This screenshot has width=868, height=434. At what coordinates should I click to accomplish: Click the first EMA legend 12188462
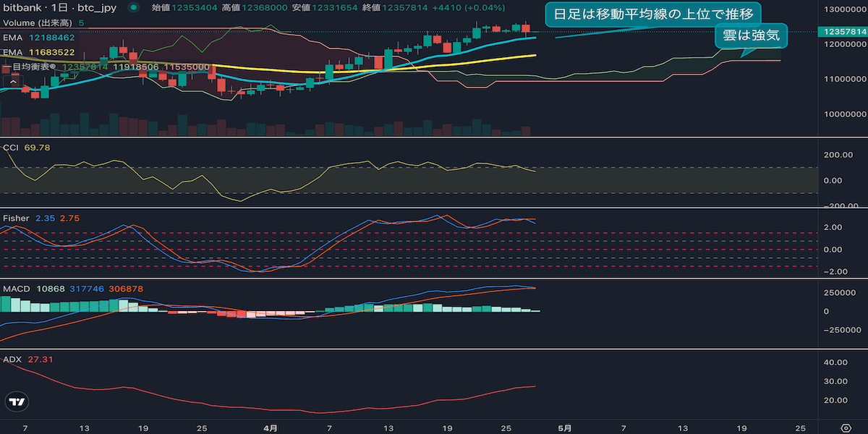click(x=38, y=37)
